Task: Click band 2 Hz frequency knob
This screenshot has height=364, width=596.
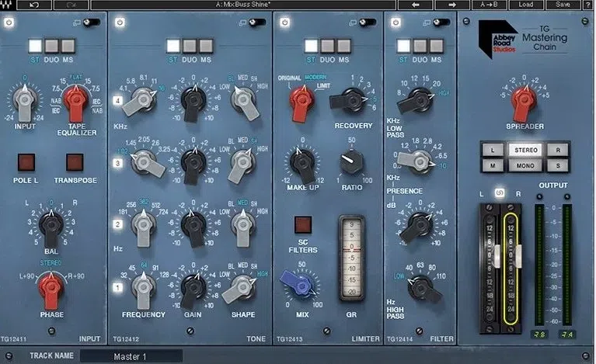Action: 143,225
